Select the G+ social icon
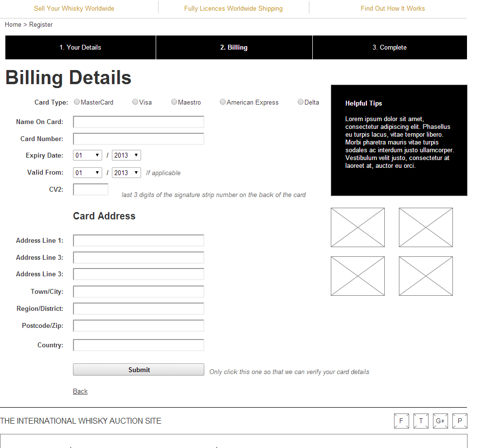This screenshot has width=485, height=448. (440, 421)
